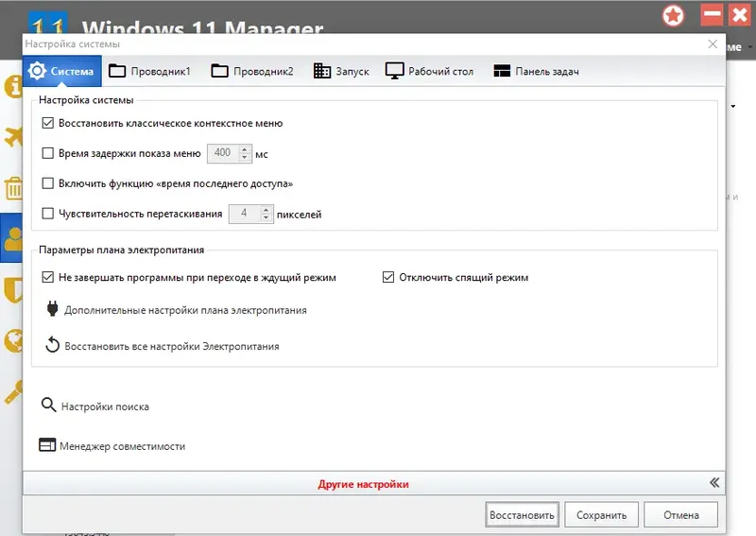
Task: Click Восстановить все настройки Электропитания
Action: pos(172,346)
